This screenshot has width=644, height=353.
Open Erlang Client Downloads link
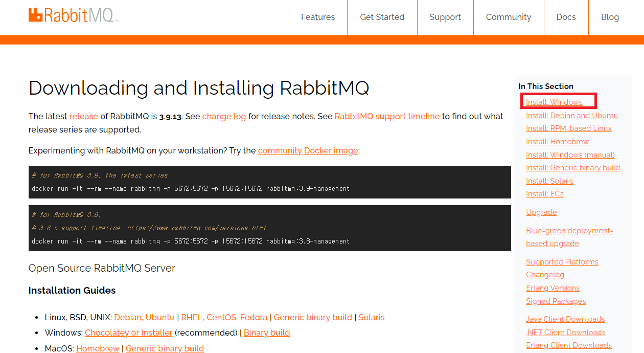pos(569,345)
